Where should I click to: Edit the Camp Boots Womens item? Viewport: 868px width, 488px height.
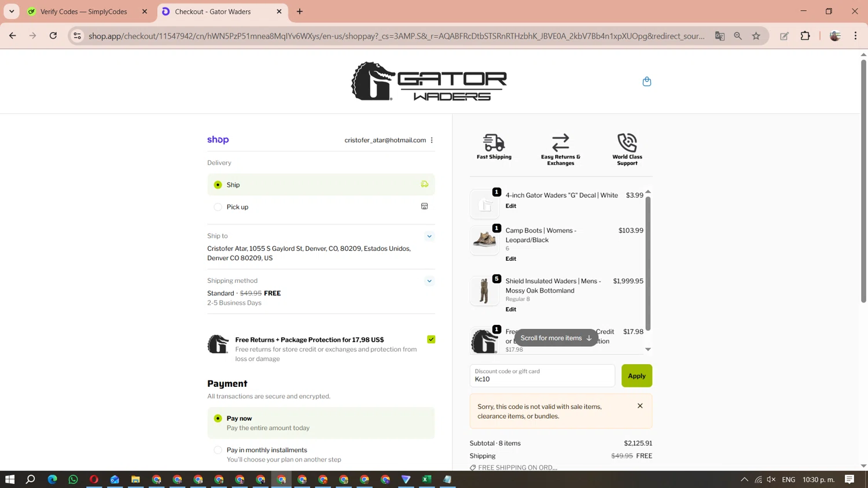point(511,258)
